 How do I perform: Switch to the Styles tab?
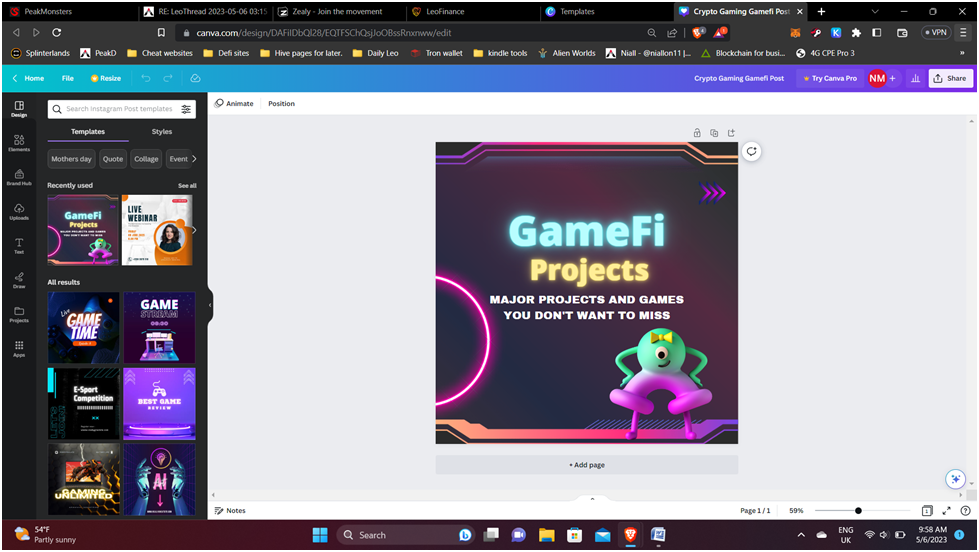point(162,132)
